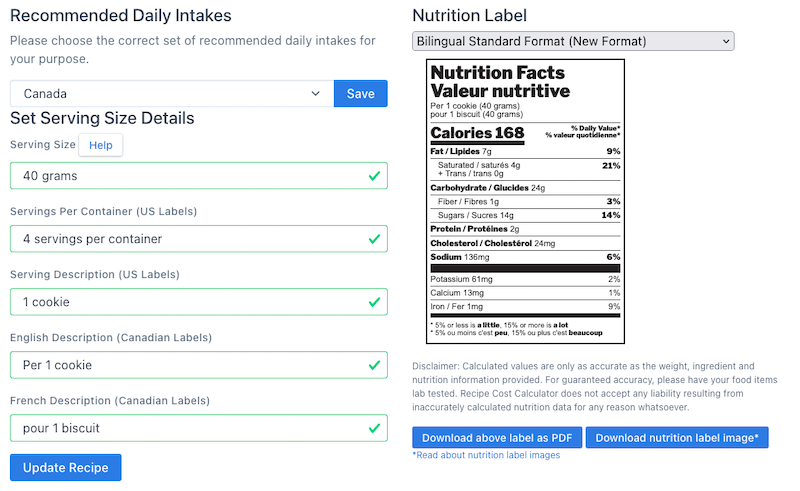Click the Canada dropdown chevron arrow
Image resolution: width=800 pixels, height=491 pixels.
316,94
